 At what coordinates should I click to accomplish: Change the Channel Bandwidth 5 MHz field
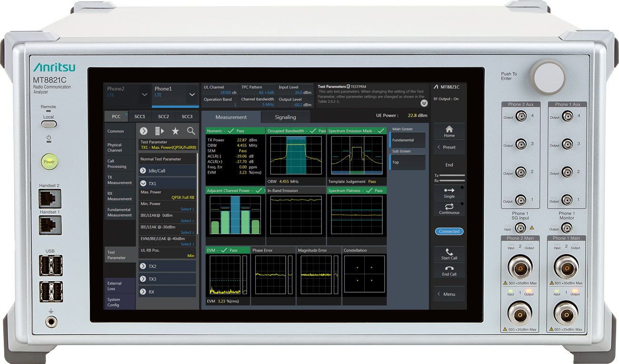point(258,102)
